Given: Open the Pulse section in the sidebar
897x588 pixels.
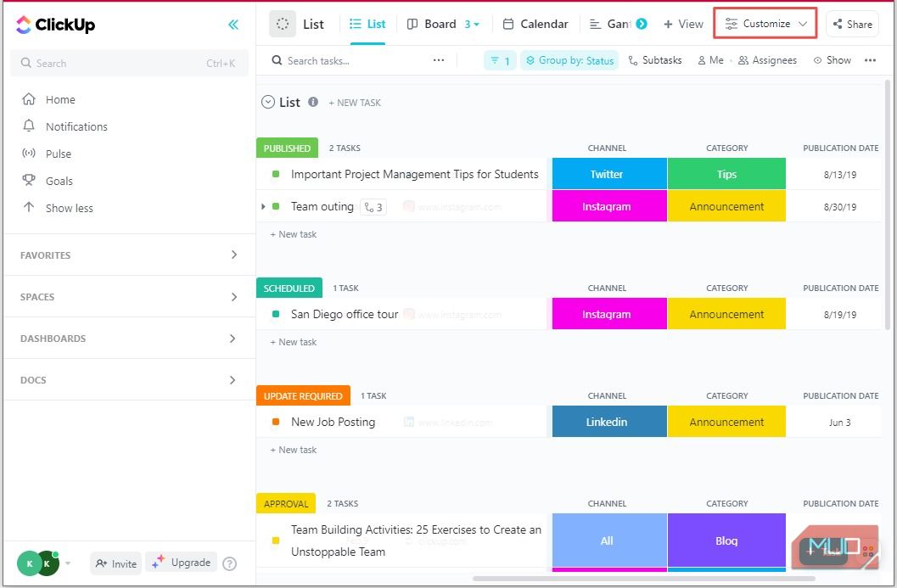Looking at the screenshot, I should click(x=58, y=153).
